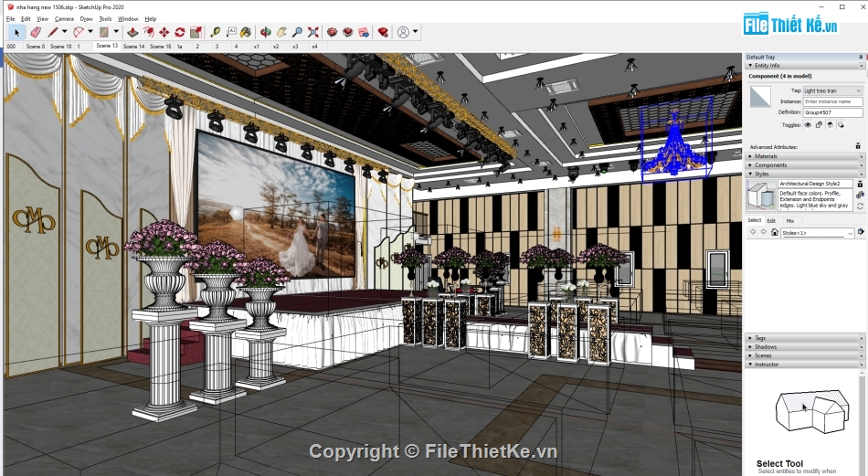Viewport: 868px width, 476px height.
Task: Choose the Move tool
Action: click(164, 33)
